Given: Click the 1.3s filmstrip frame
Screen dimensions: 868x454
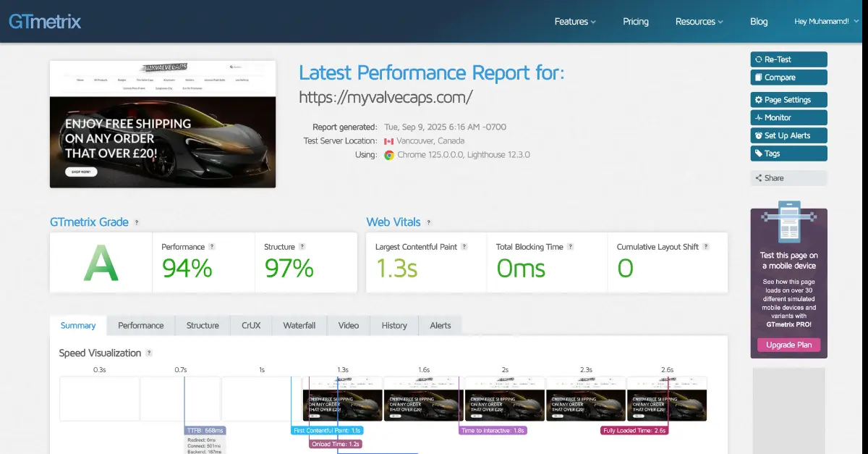Looking at the screenshot, I should pos(342,398).
